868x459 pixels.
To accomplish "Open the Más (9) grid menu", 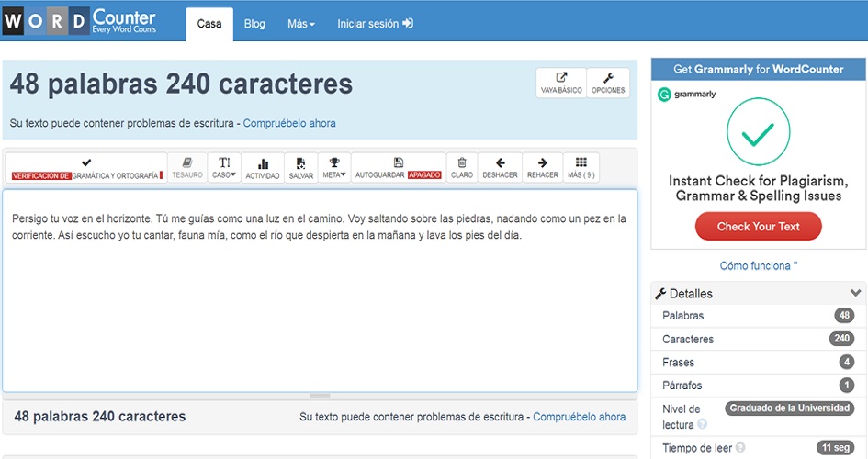I will tap(581, 167).
